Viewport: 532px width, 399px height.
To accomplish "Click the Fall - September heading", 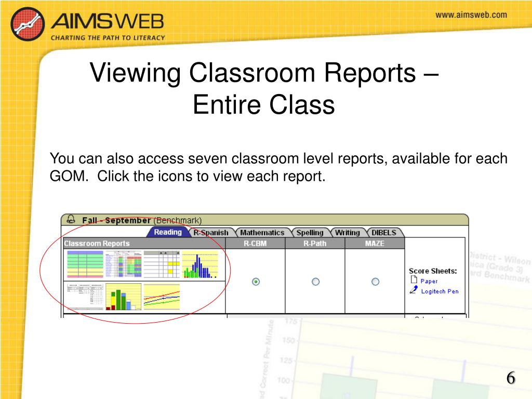I will pyautogui.click(x=116, y=220).
